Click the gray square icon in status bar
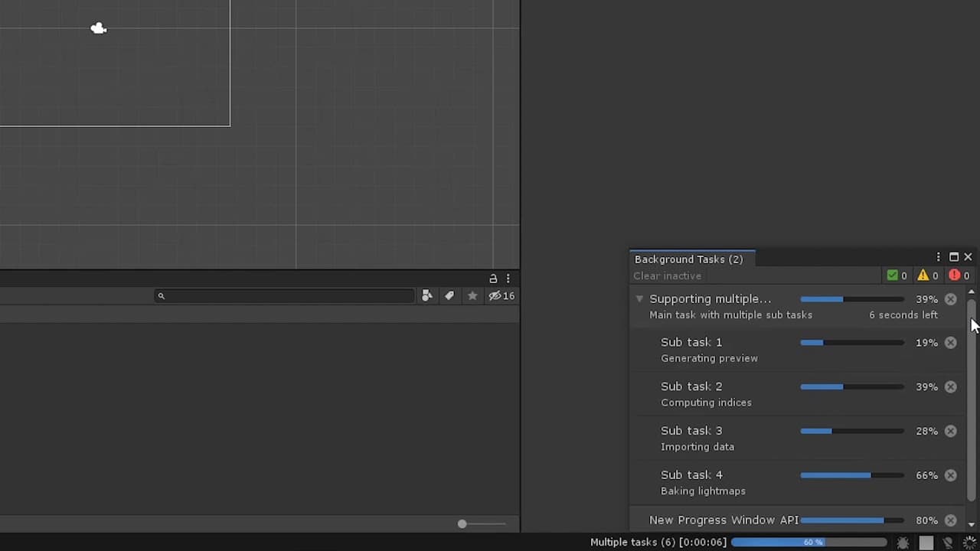The width and height of the screenshot is (980, 551). [x=926, y=543]
